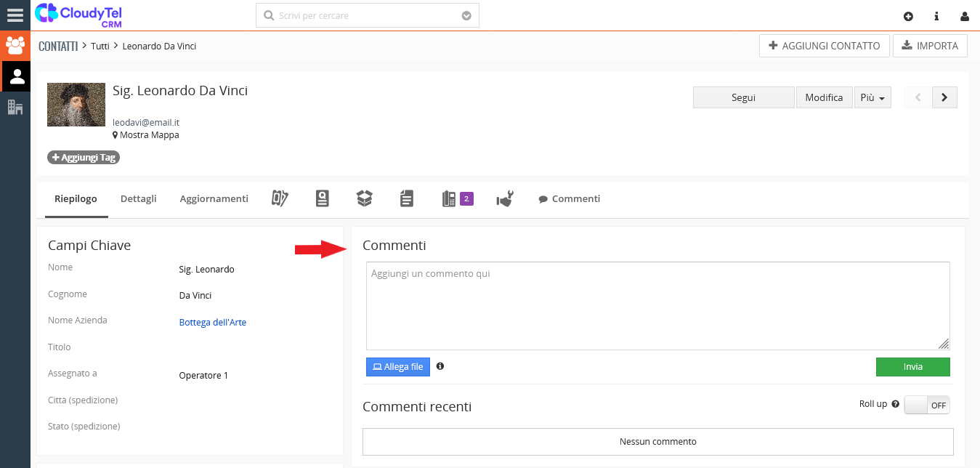Open the handshake and wrench icon tab
This screenshot has width=980, height=468.
(x=505, y=198)
